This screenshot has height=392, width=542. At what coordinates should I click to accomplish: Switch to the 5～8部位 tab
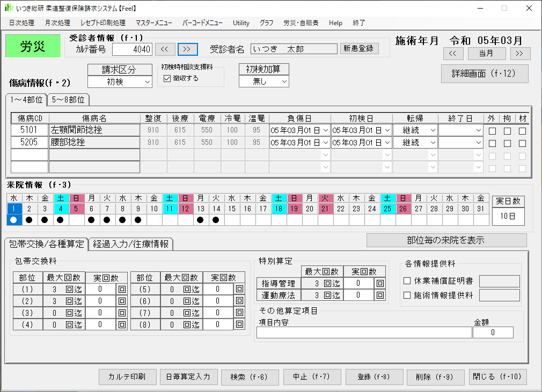68,100
